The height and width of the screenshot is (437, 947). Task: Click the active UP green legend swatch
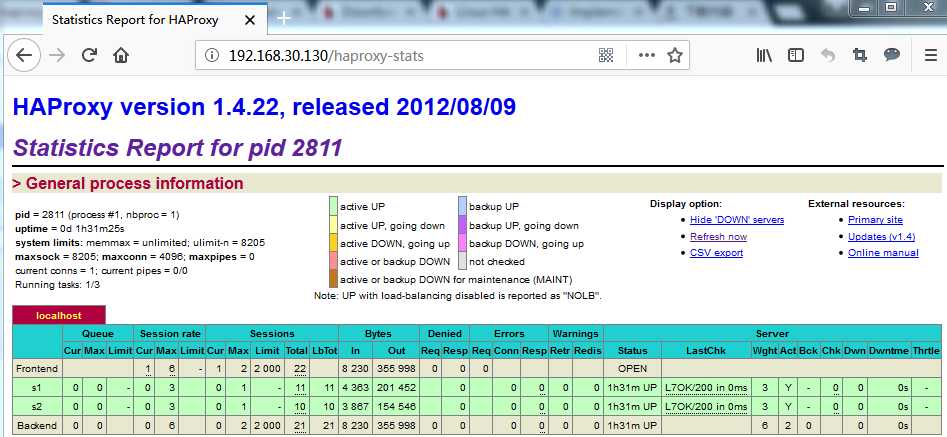(x=333, y=206)
